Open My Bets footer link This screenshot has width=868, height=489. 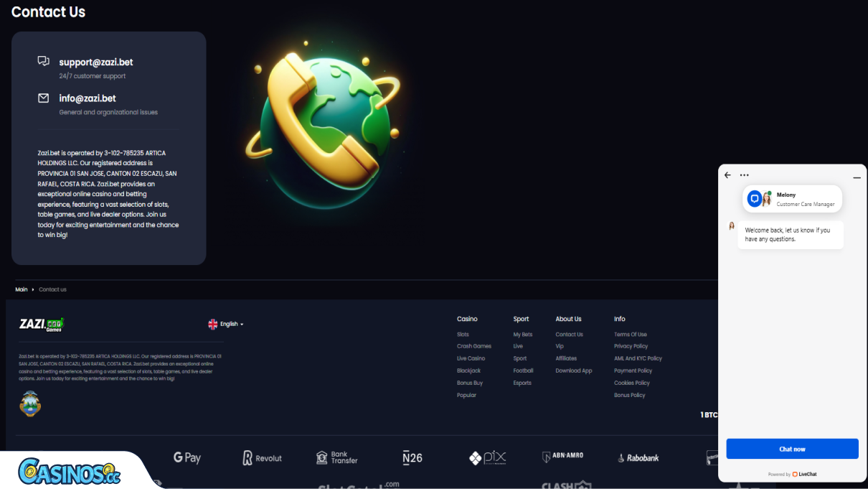pos(523,335)
